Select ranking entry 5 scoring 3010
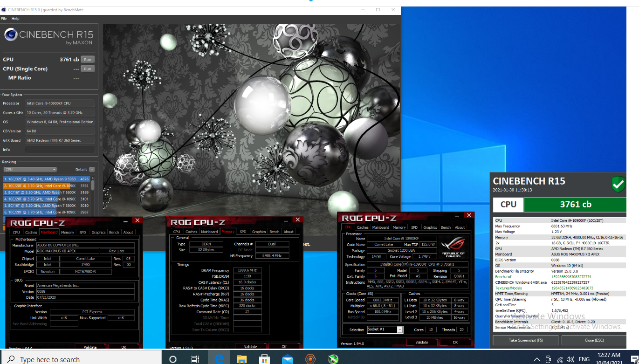639x364 pixels. (x=47, y=205)
